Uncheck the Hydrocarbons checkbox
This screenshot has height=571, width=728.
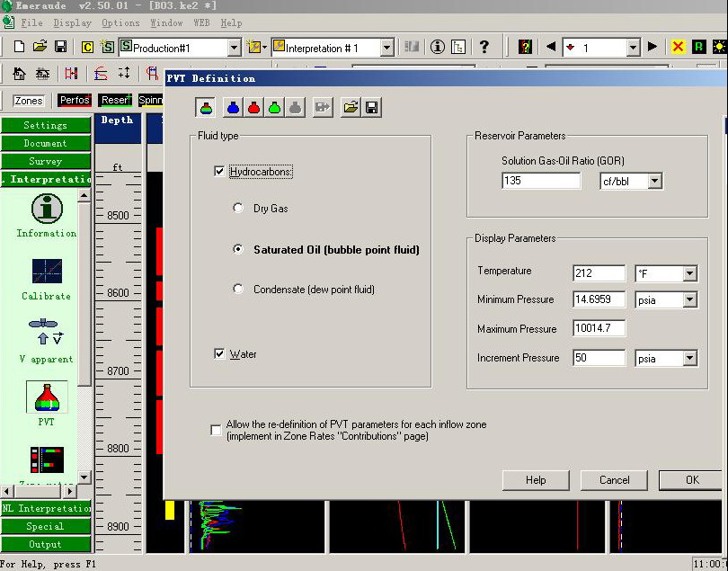click(x=220, y=171)
